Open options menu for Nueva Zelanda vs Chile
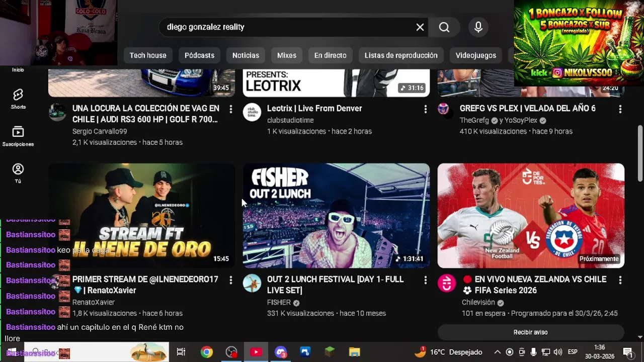The width and height of the screenshot is (644, 362). pyautogui.click(x=620, y=280)
